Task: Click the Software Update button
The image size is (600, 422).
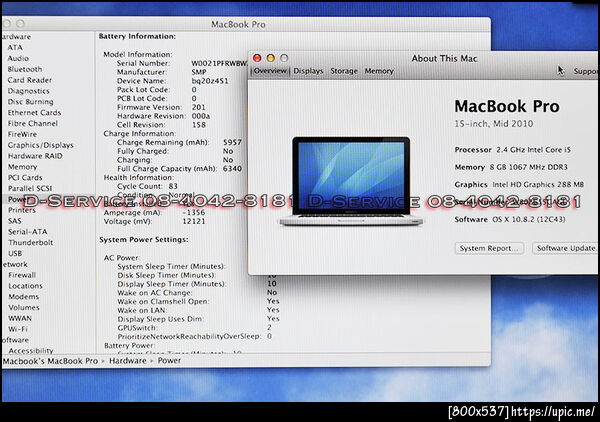Action: (x=565, y=248)
